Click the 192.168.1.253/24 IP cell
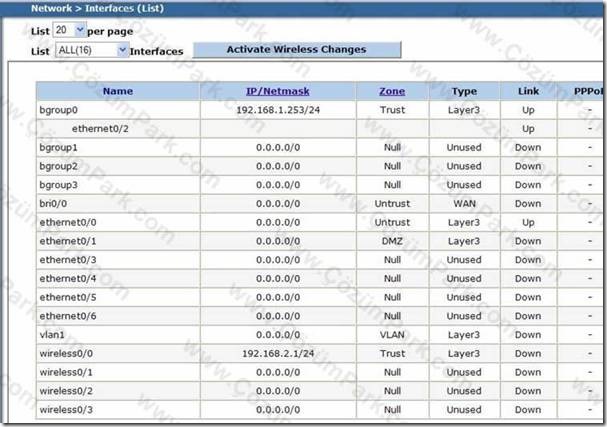This screenshot has width=607, height=427. 278,110
